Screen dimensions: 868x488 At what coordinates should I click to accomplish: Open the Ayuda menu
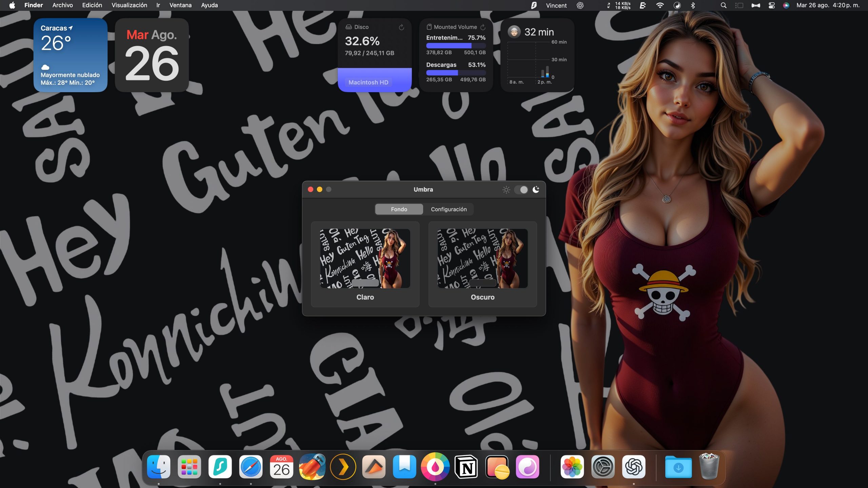click(x=209, y=5)
